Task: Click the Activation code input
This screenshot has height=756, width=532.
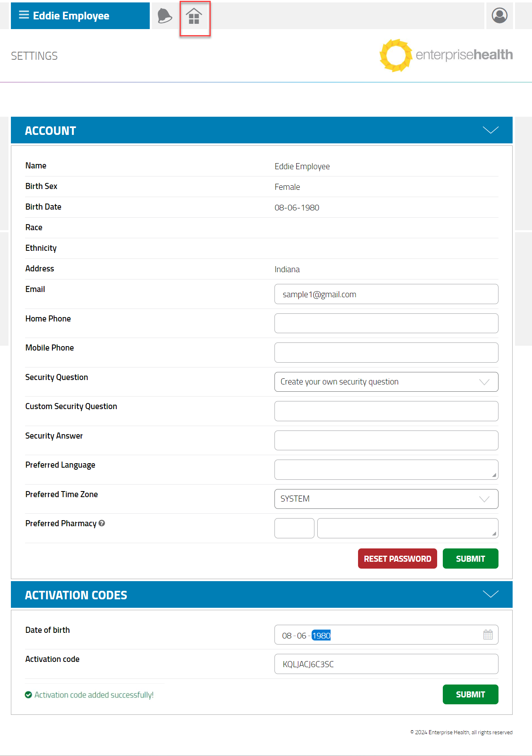Action: [x=386, y=664]
